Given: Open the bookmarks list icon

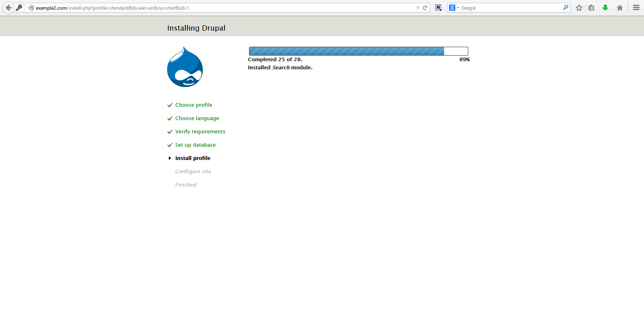Looking at the screenshot, I should point(591,8).
